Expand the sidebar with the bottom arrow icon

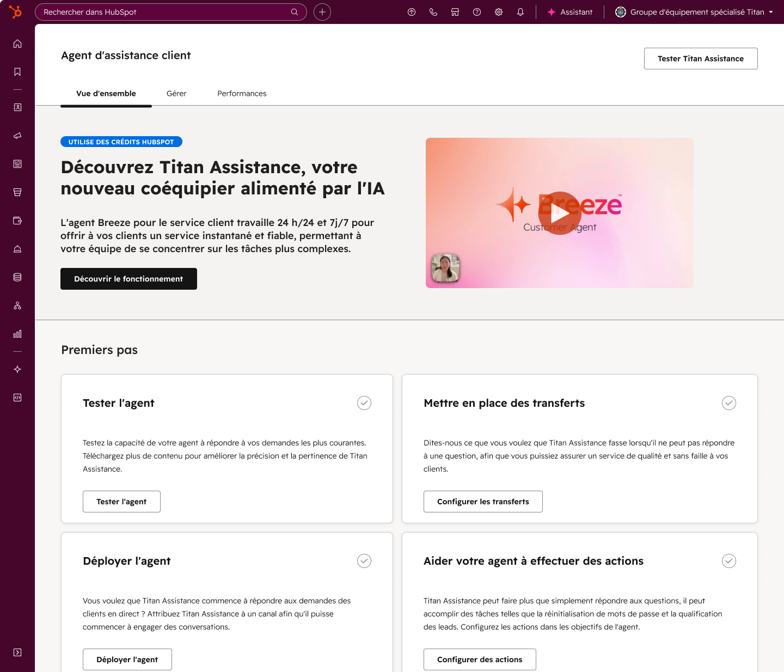point(17,652)
